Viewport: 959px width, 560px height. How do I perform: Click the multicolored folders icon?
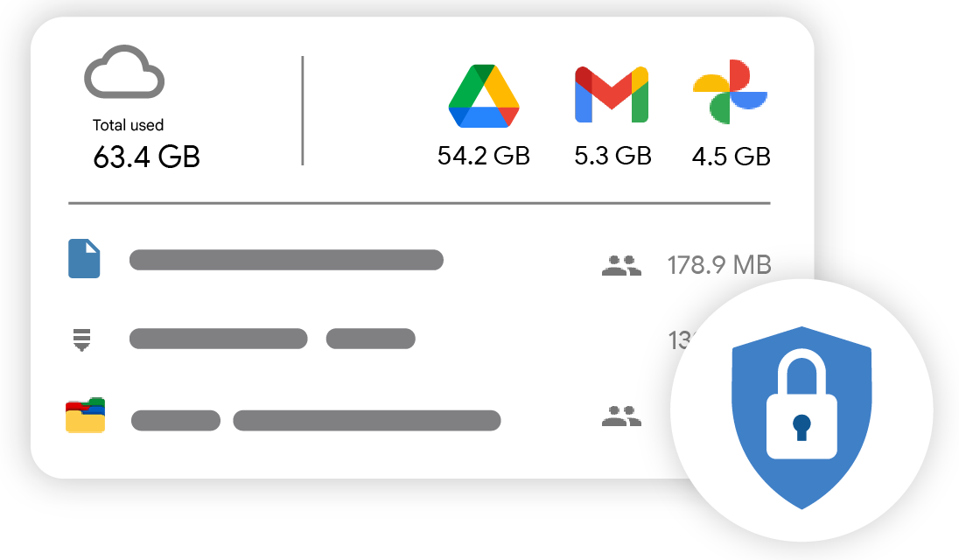coord(85,415)
